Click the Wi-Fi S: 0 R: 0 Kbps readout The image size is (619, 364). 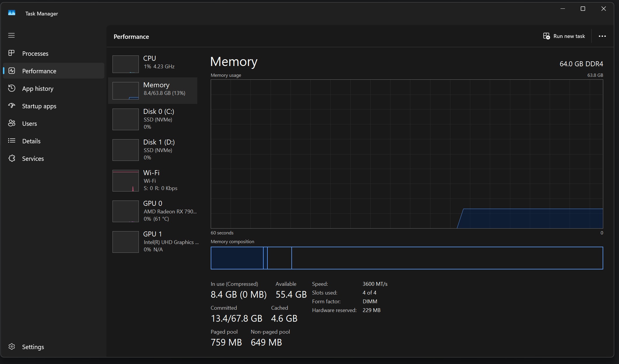click(160, 188)
